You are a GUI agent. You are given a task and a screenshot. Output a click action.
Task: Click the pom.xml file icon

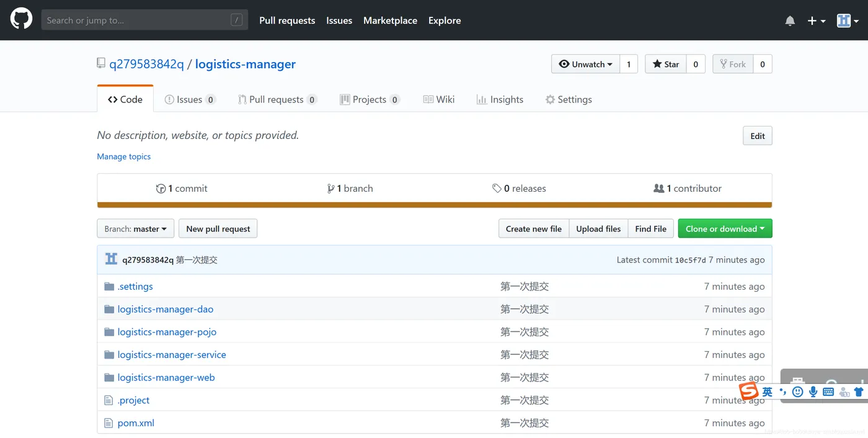[109, 423]
